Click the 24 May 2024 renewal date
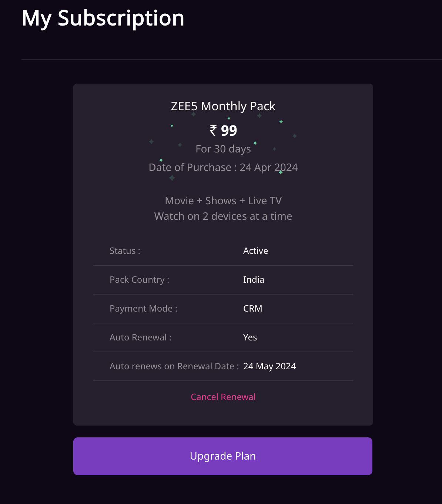 pos(269,366)
